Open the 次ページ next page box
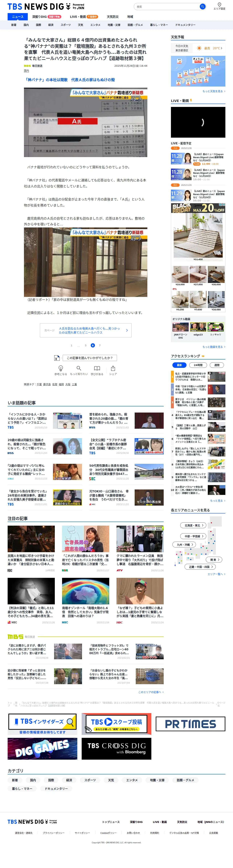The image size is (233, 868). tap(86, 330)
